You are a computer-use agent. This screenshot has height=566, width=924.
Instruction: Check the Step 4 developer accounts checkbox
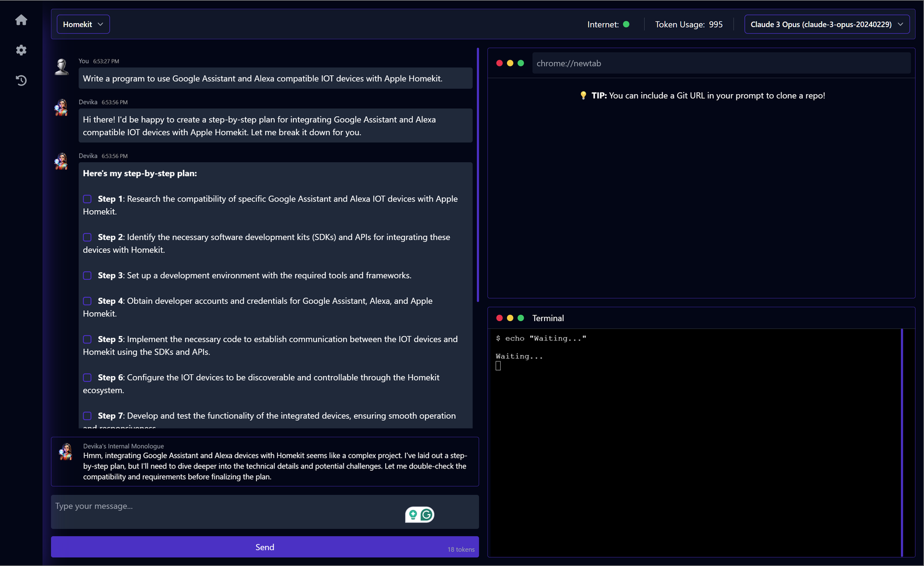87,301
